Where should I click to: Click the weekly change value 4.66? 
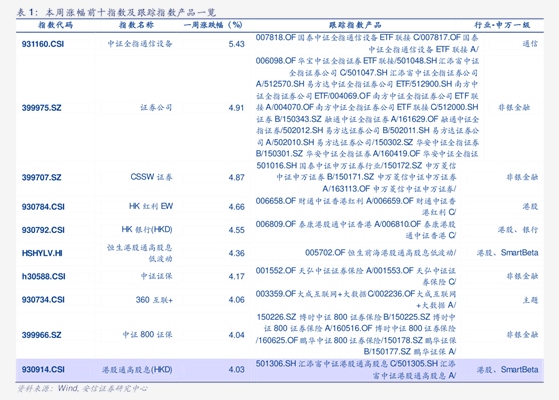[236, 207]
